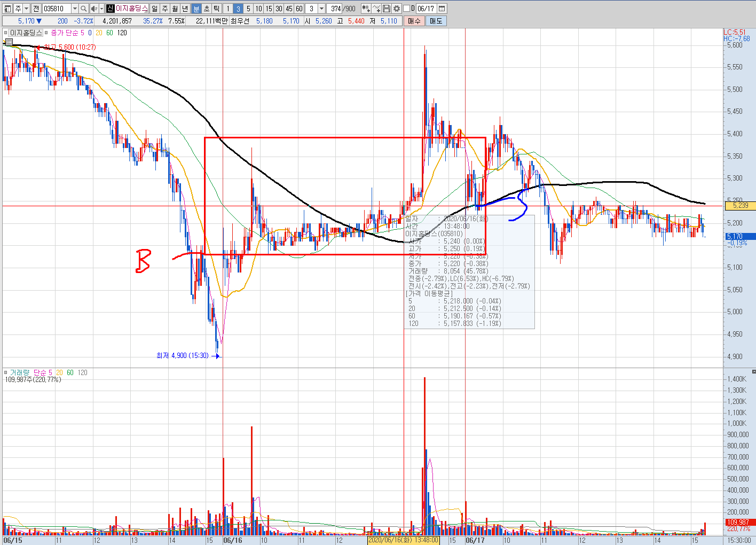The height and width of the screenshot is (545, 756).
Task: Click the 매도 sell button
Action: [x=436, y=21]
